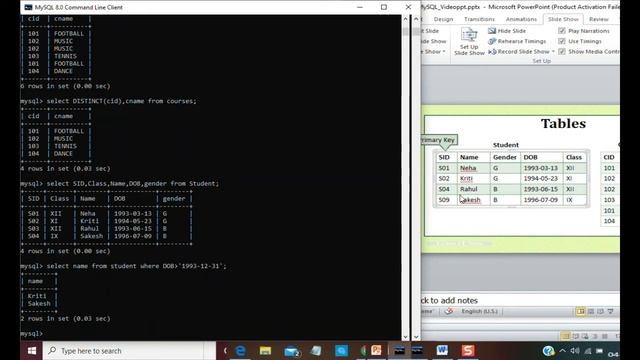Screen dimensions: 640x360
Task: Click the spell-check icon in PowerPoint status bar
Action: [449, 311]
